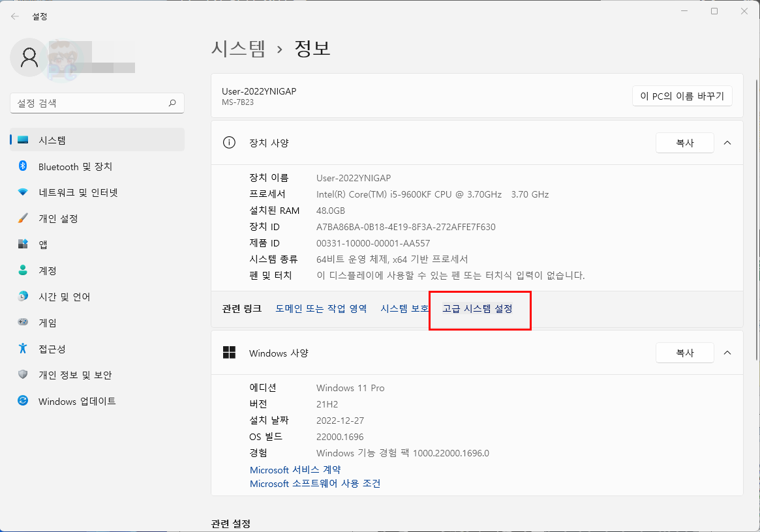
Task: Click the accessibility figure icon
Action: (23, 348)
